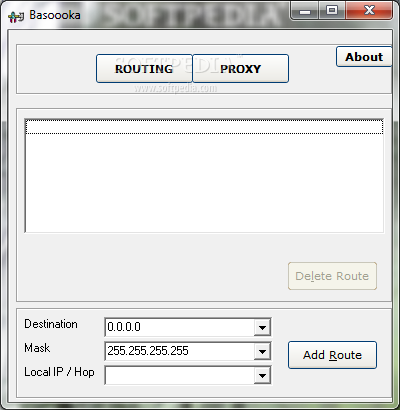The image size is (400, 410).
Task: Click the Basoooka app icon in title bar
Action: [16, 16]
